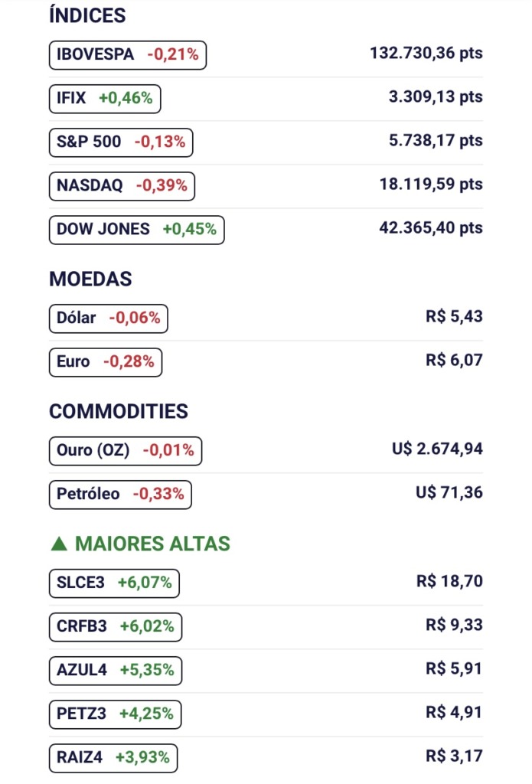The width and height of the screenshot is (532, 784).
Task: Tap the RAIZ4 stock badge
Action: [x=113, y=757]
